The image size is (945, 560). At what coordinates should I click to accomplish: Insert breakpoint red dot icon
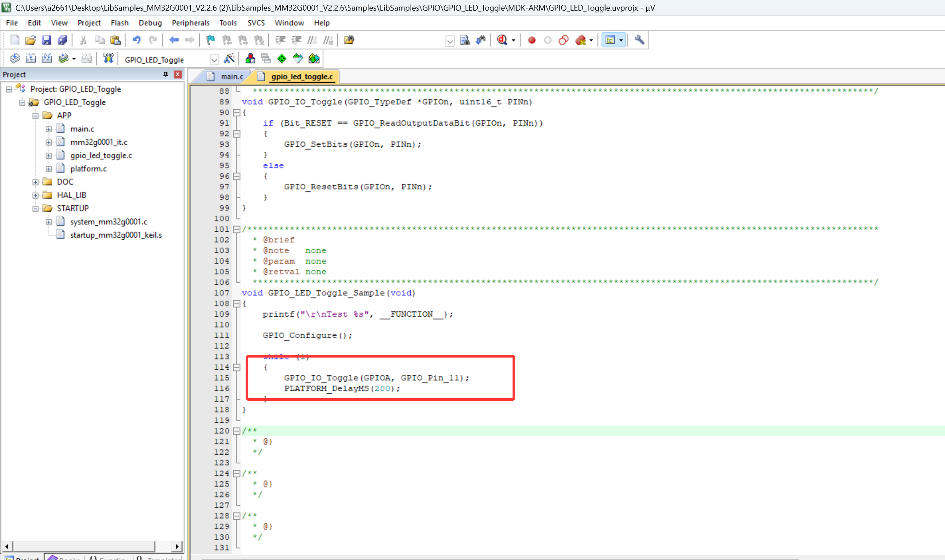pos(532,40)
